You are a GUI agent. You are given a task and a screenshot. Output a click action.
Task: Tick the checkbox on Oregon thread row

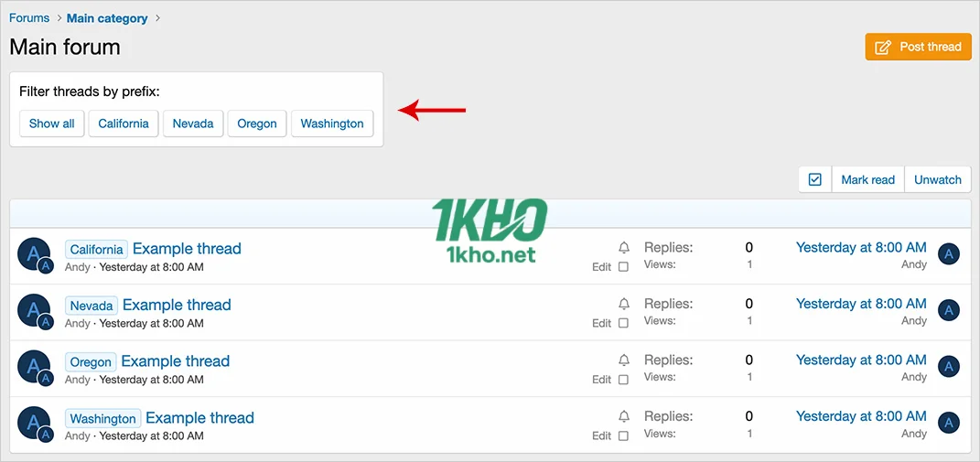tap(623, 380)
